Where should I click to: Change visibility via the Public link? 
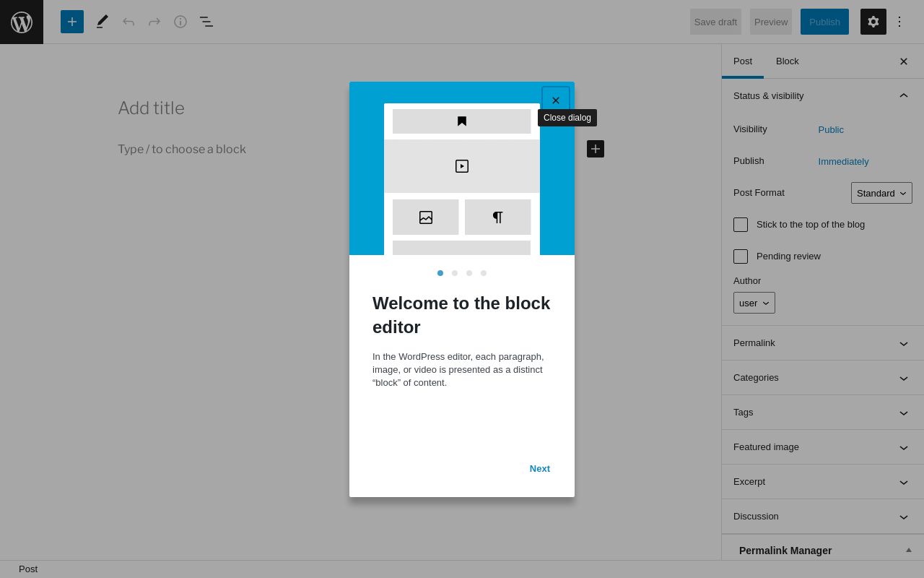point(831,130)
